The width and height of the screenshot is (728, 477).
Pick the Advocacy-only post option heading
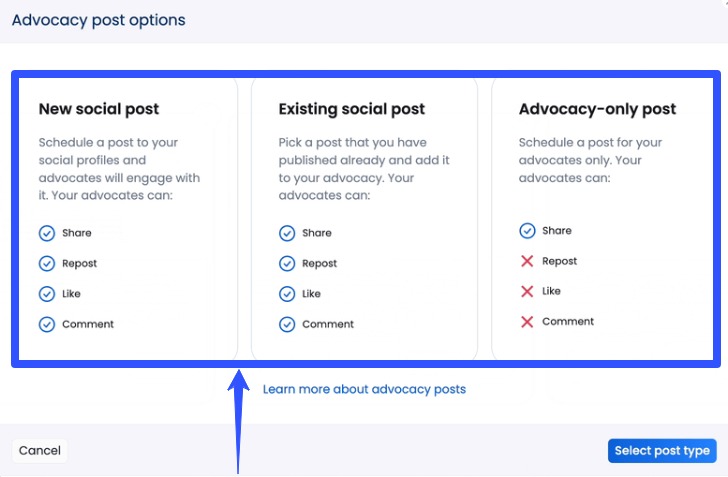tap(597, 109)
